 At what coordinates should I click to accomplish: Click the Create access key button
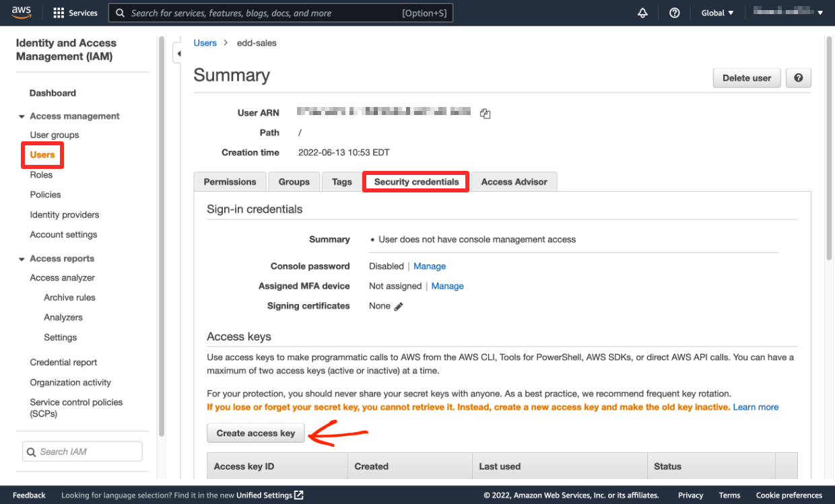(255, 433)
